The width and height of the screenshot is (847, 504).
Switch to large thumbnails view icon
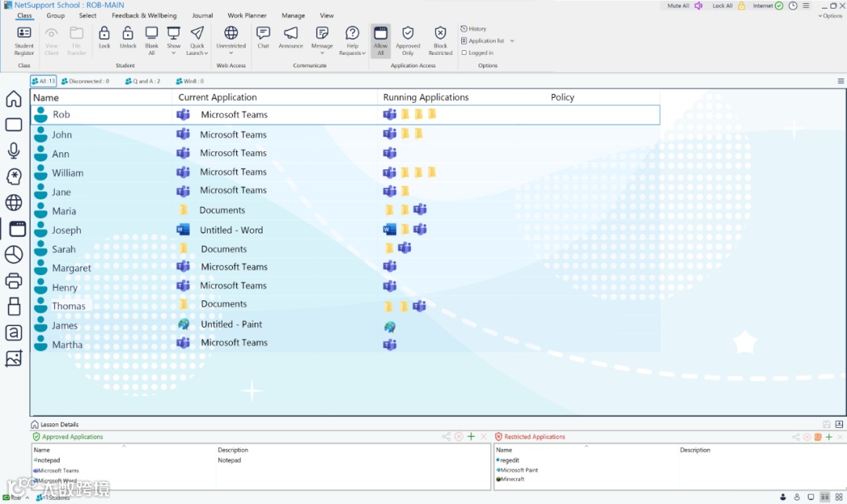[x=839, y=497]
